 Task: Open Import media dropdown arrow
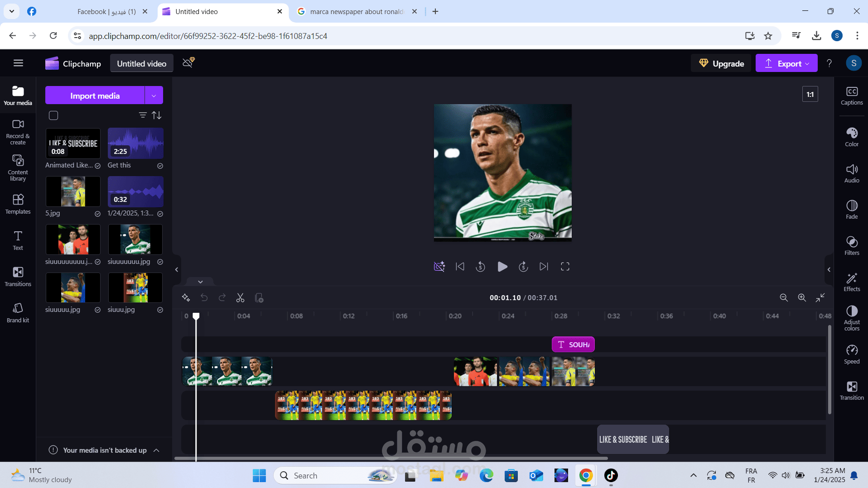[x=154, y=96]
